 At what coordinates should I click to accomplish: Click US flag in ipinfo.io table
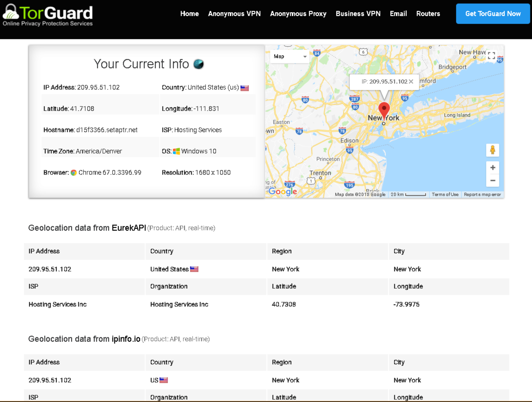(164, 380)
